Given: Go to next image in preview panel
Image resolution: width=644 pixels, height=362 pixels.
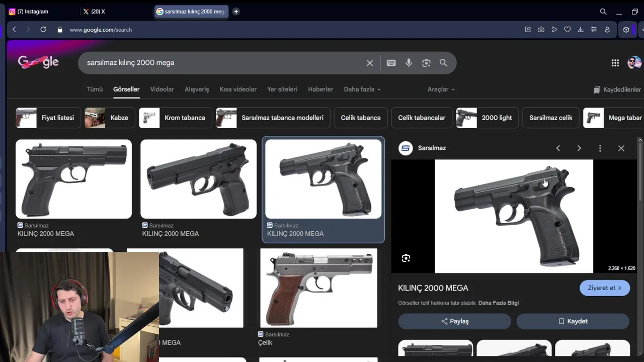Looking at the screenshot, I should point(579,148).
